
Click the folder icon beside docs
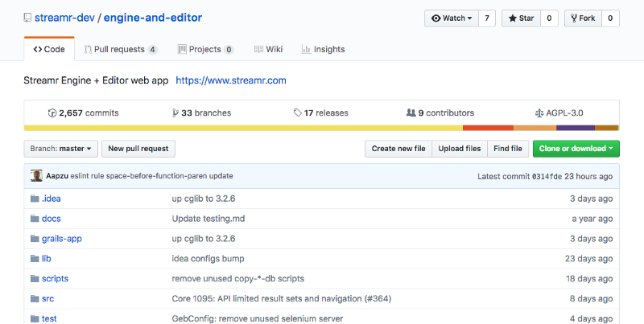coord(35,219)
